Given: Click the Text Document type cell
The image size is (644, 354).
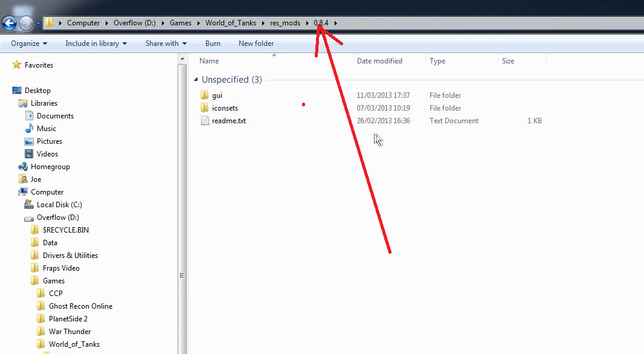Looking at the screenshot, I should pos(454,121).
